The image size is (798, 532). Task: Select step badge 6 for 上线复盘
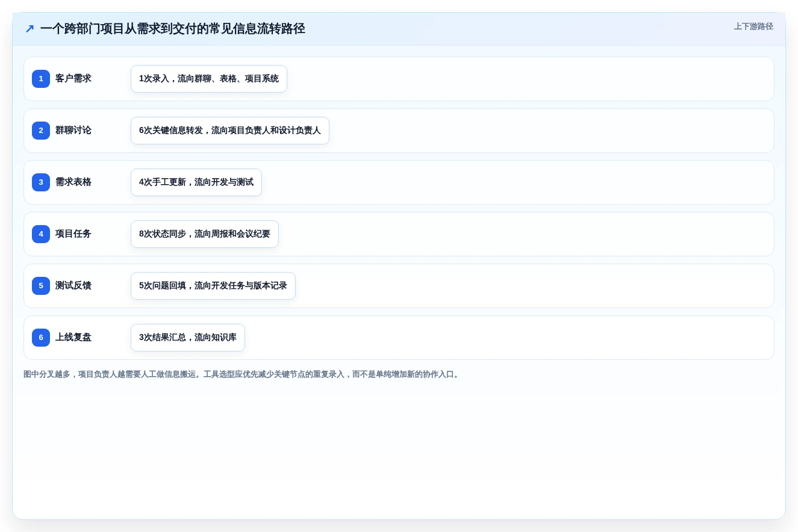pyautogui.click(x=41, y=338)
